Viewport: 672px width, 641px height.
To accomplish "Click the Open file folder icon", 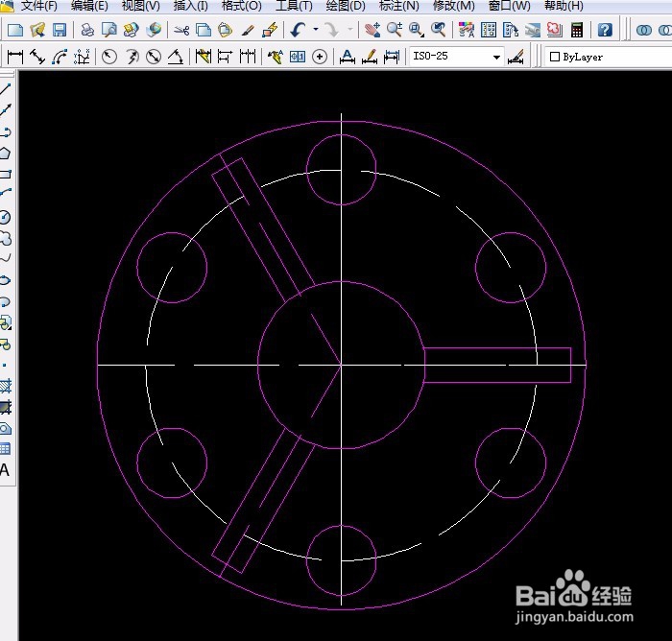I will click(x=37, y=30).
